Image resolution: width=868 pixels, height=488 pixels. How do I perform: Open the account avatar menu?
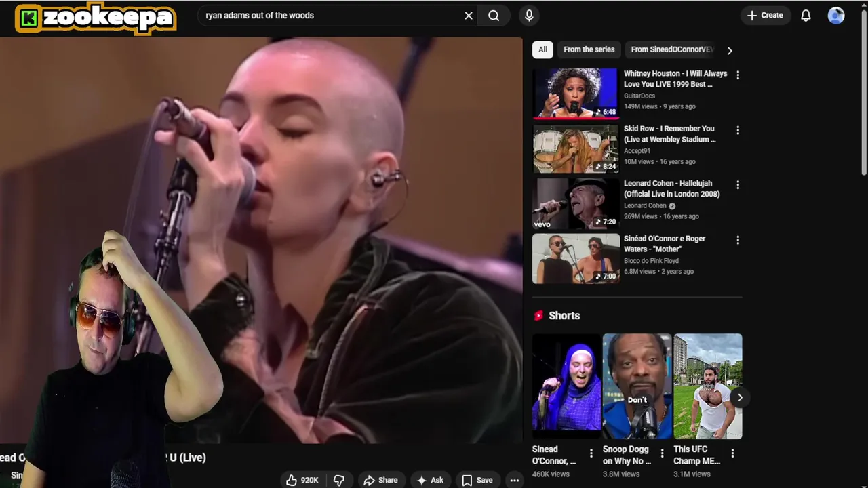click(836, 16)
